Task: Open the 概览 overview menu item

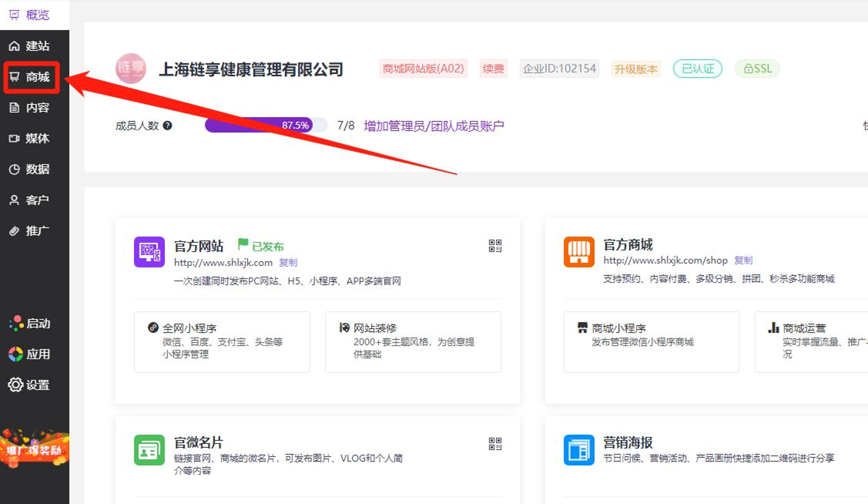Action: (34, 15)
